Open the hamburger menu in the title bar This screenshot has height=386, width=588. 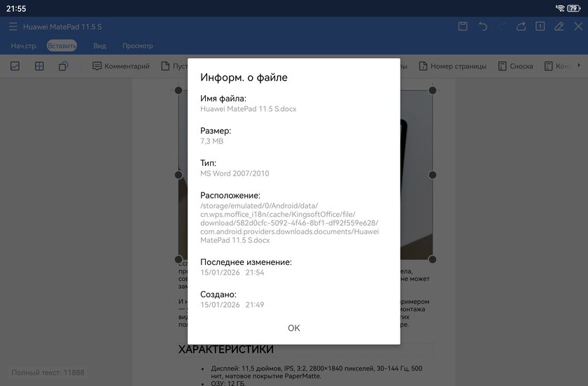pos(13,27)
